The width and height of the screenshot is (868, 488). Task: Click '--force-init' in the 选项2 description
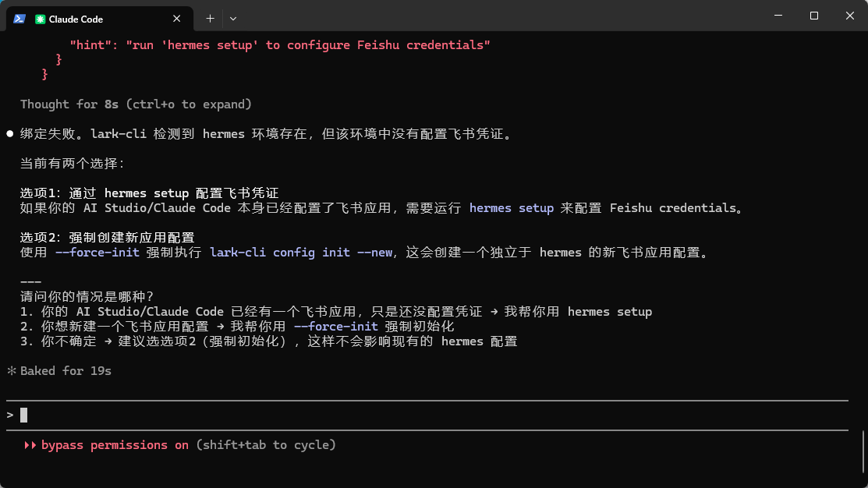(97, 253)
